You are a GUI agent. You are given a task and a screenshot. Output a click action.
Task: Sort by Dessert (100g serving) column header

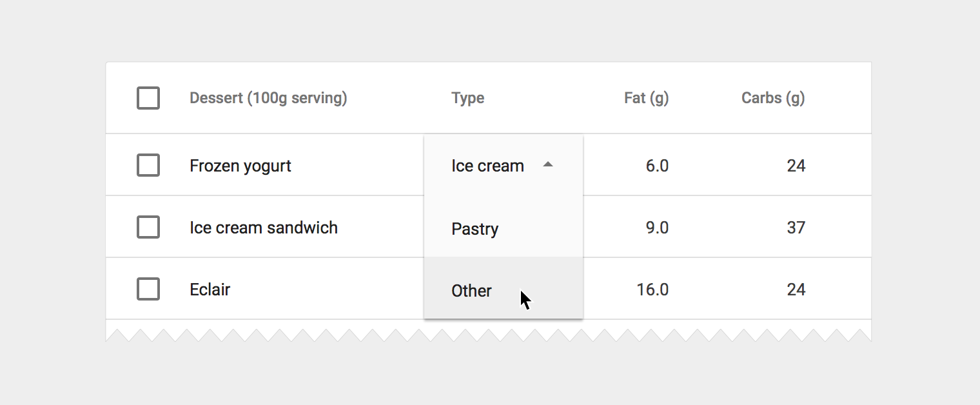(x=268, y=98)
